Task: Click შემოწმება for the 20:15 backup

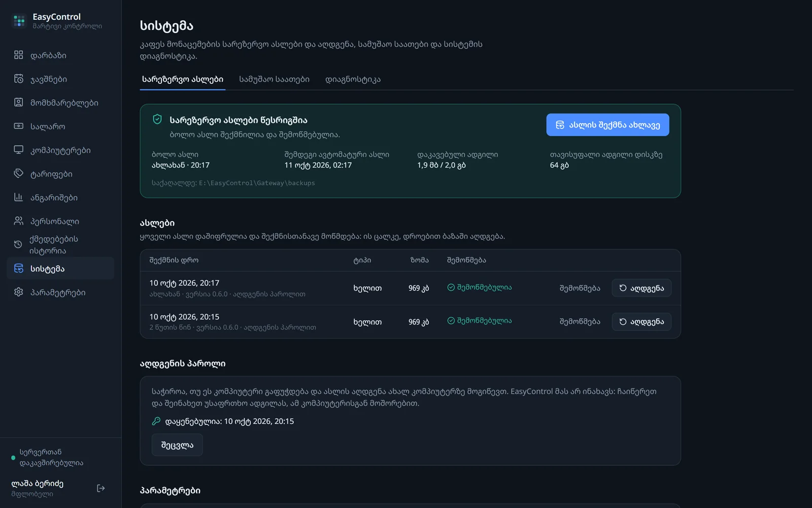Action: [580, 322]
